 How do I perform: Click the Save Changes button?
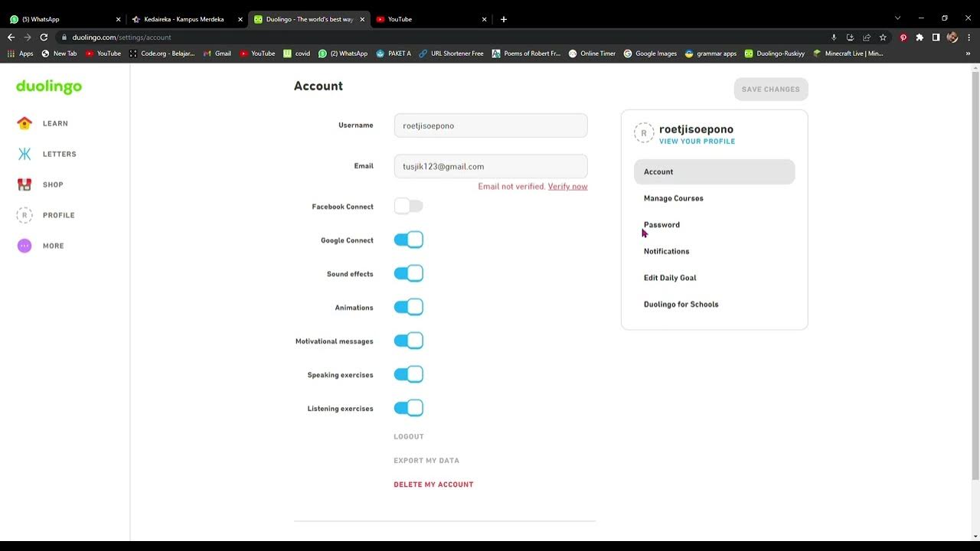(771, 90)
